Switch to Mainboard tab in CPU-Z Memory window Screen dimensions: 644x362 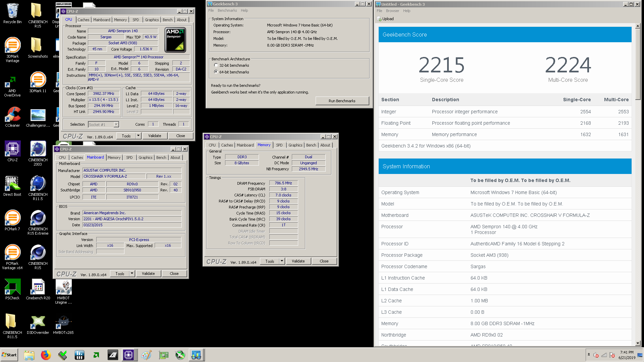coord(245,145)
